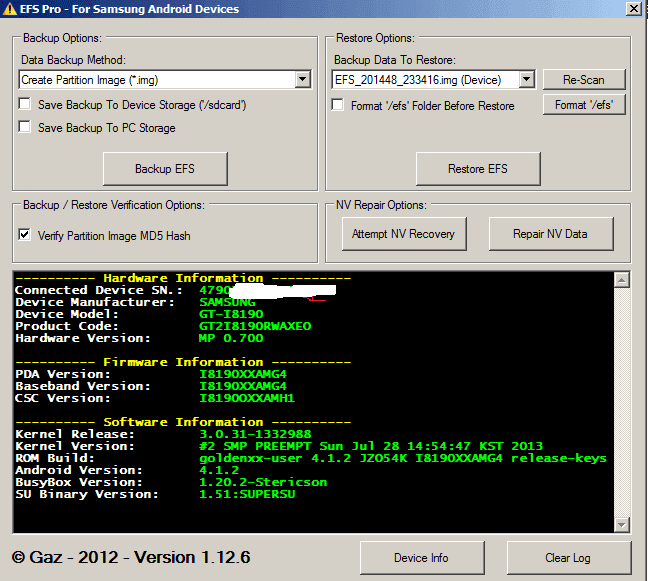648x581 pixels.
Task: Select the CSC version I8190OXXAMH1
Action: click(x=247, y=398)
